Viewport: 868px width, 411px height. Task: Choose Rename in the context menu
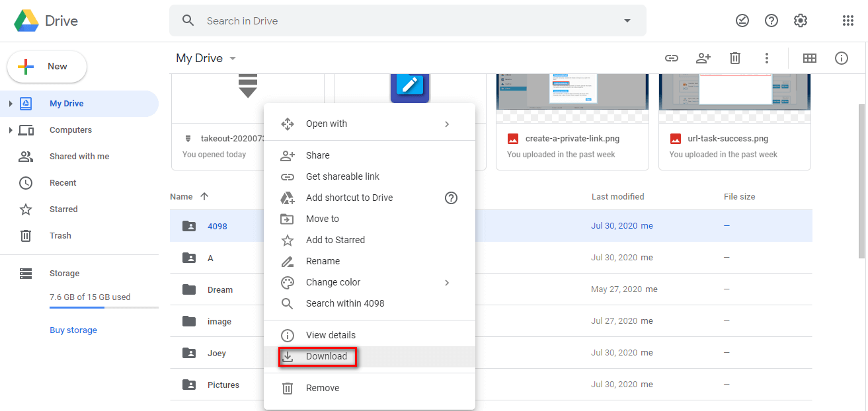(x=323, y=261)
